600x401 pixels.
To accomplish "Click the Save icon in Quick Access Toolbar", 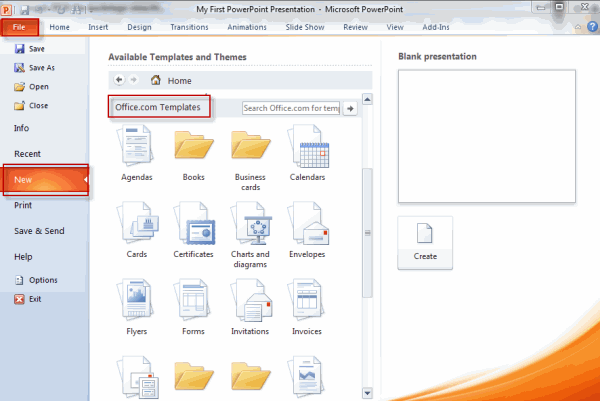I will point(24,10).
